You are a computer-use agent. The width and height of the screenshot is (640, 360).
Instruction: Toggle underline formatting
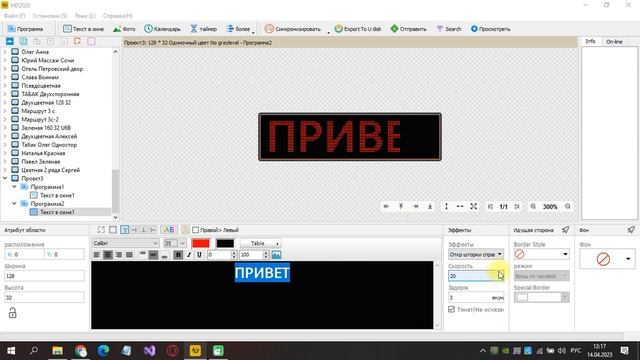point(199,255)
